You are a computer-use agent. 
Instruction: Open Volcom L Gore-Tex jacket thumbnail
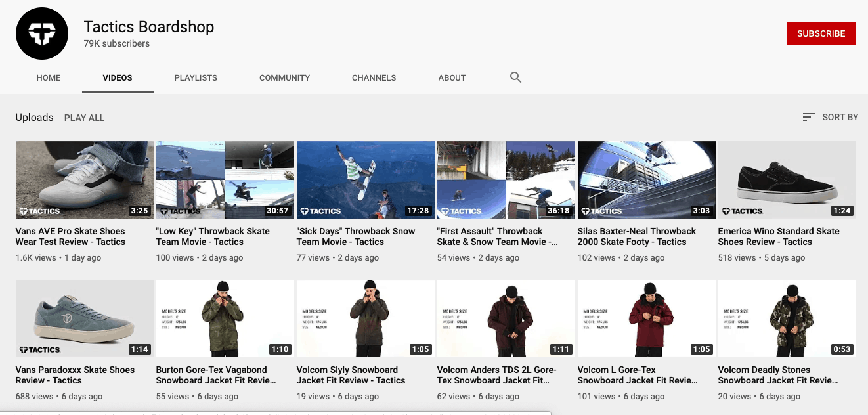[x=647, y=318]
